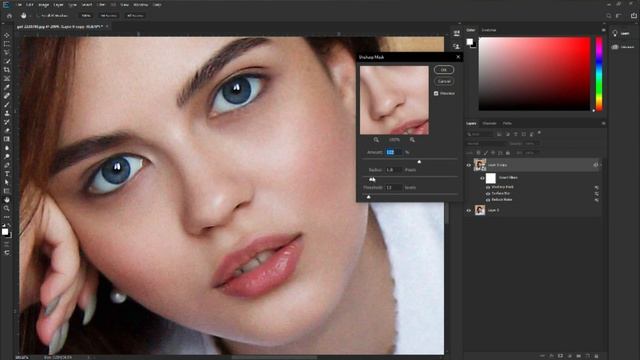640x360 pixels.
Task: Select the Eraser tool
Action: [x=7, y=130]
